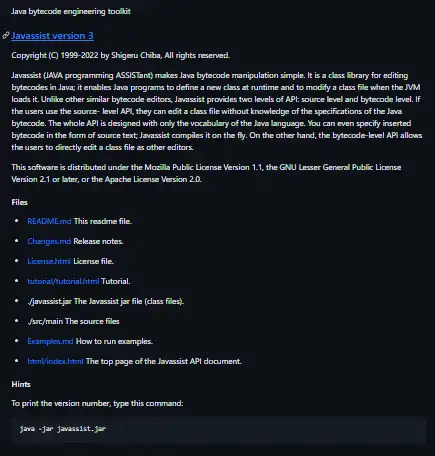Click the 'To print the version number' text
435x456 pixels.
pos(97,403)
